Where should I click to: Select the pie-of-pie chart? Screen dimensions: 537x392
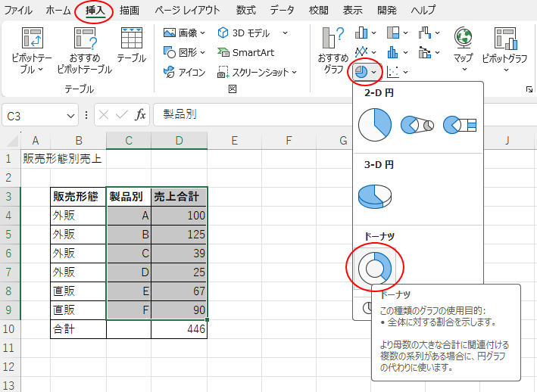coord(417,123)
